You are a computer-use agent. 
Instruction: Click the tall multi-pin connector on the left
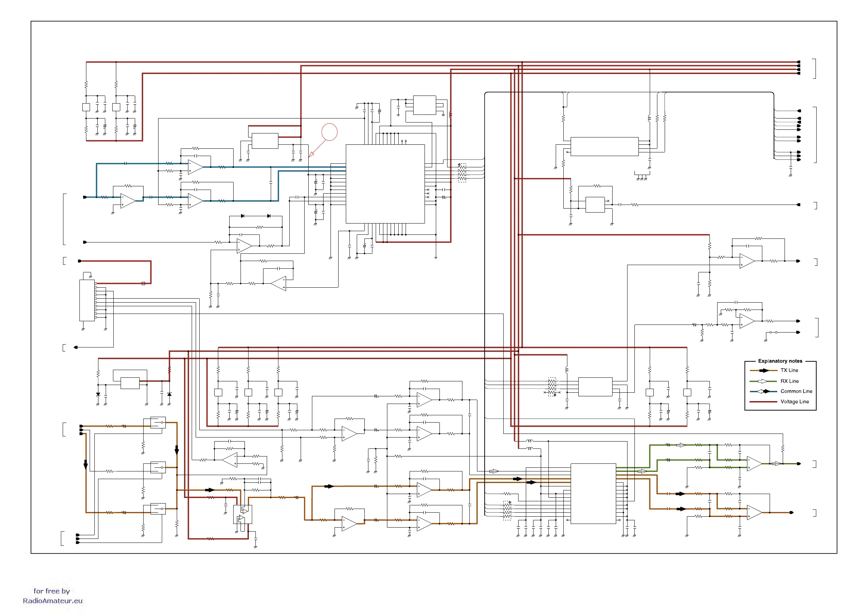(x=87, y=300)
